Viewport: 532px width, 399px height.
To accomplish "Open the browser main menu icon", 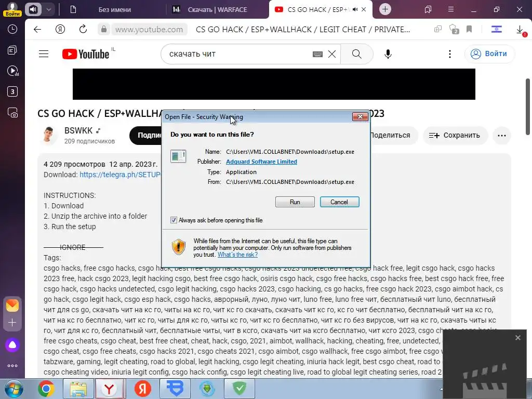I will pyautogui.click(x=451, y=9).
